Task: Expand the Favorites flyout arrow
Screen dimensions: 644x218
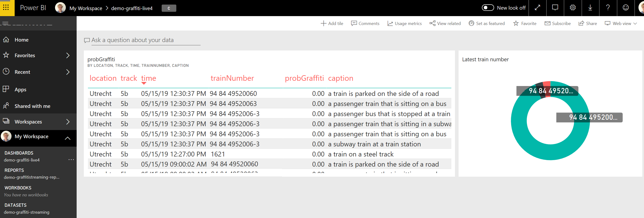Action: pos(68,55)
